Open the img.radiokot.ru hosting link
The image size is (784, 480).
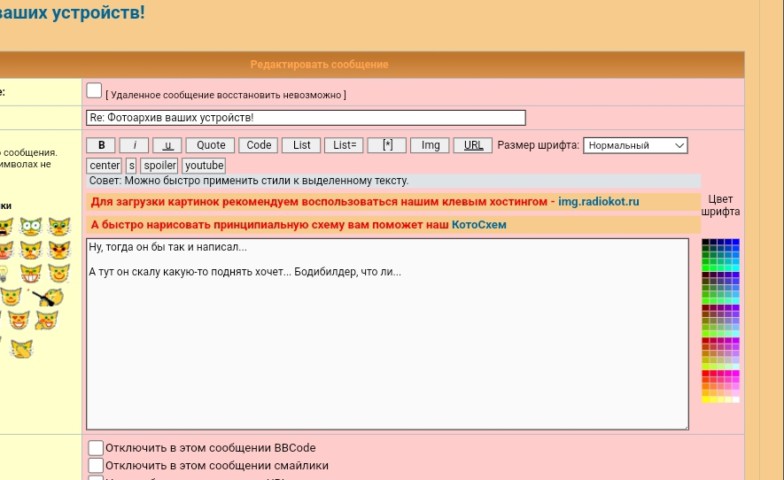click(598, 202)
